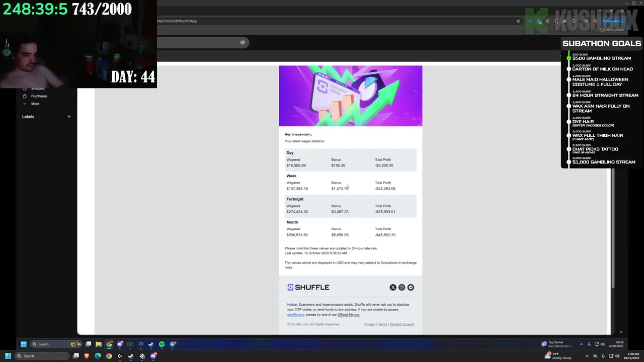Open clock showing 09:38 in the inner taskbar
Screen dimensions: 644x362
(x=616, y=344)
